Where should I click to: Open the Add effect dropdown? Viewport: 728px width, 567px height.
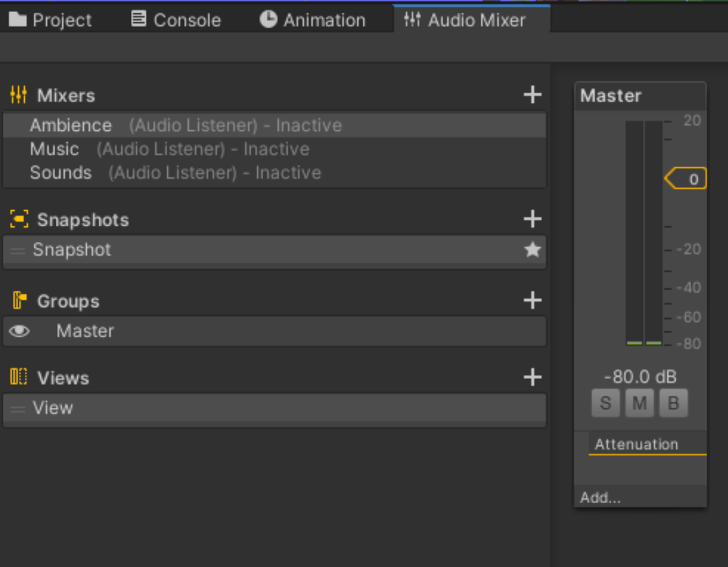point(600,498)
